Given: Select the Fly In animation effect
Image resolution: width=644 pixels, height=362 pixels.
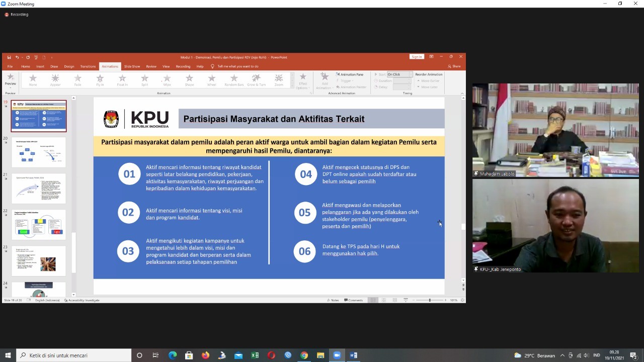Looking at the screenshot, I should coord(100,79).
